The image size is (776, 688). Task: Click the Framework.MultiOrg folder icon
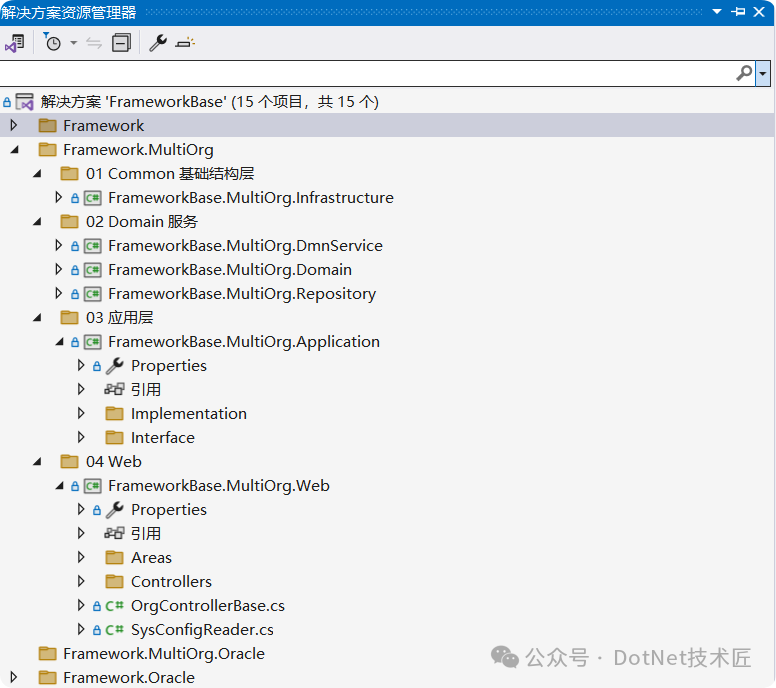click(x=48, y=149)
